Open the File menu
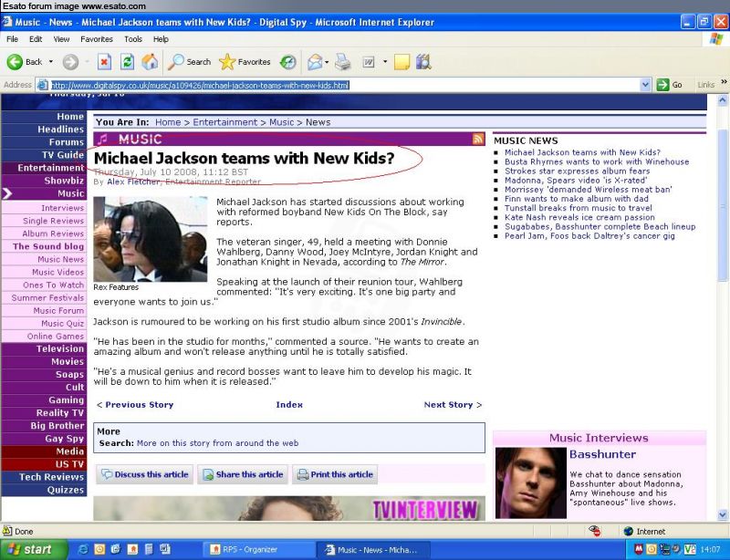This screenshot has height=560, width=730. pyautogui.click(x=12, y=39)
